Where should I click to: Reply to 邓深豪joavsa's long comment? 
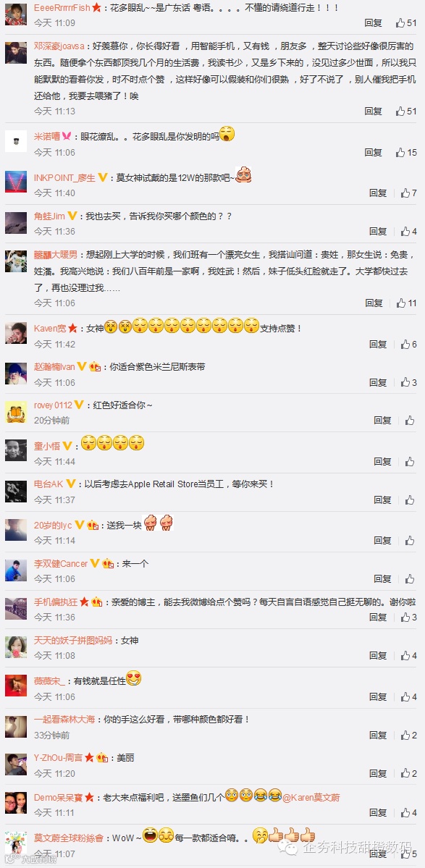click(x=374, y=111)
